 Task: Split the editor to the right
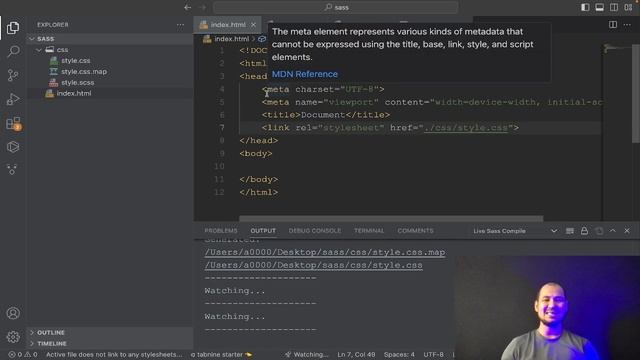(613, 24)
